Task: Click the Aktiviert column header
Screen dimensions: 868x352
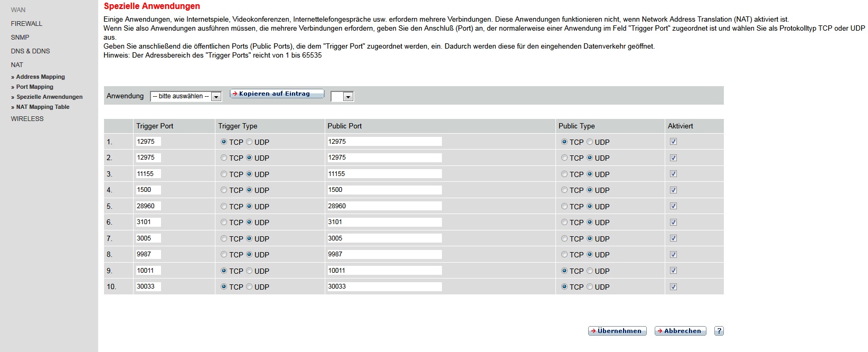Action: (680, 126)
